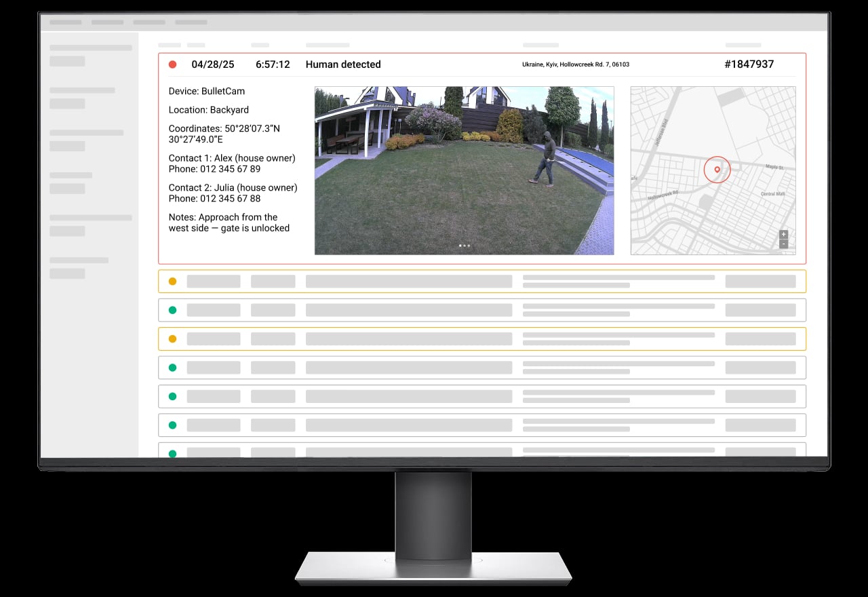Image resolution: width=868 pixels, height=597 pixels.
Task: Open the first item in the top navigation bar
Action: click(65, 22)
